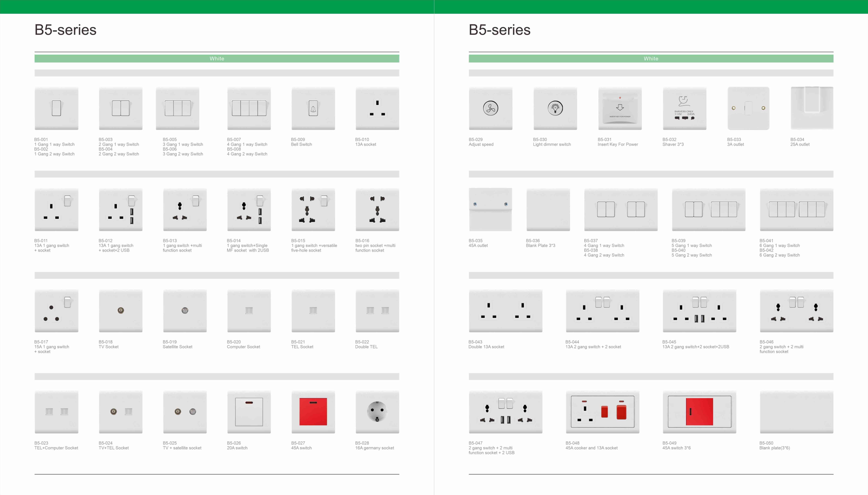Click the right page 'B5-series' heading

(499, 30)
